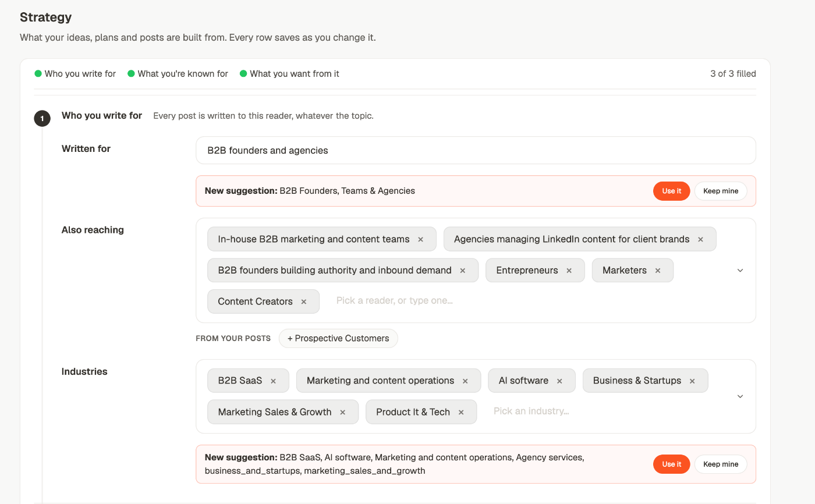The width and height of the screenshot is (815, 504).
Task: Jump to What you're known for section
Action: [x=178, y=74]
